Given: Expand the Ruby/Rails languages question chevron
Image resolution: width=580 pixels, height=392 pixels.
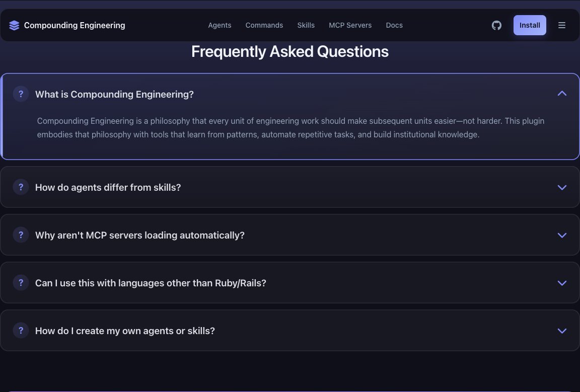Looking at the screenshot, I should 562,283.
